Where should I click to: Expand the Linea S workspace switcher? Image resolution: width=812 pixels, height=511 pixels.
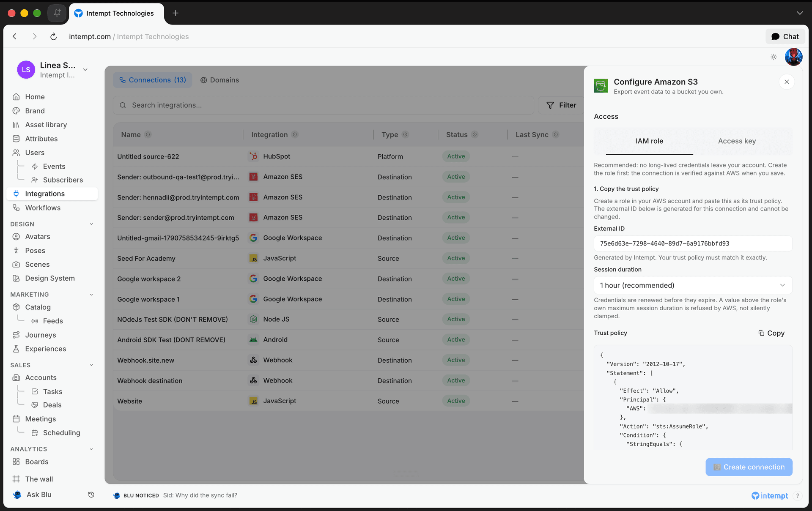(x=85, y=70)
